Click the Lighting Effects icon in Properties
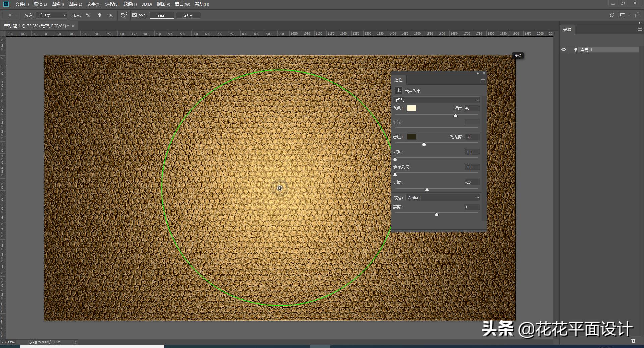Viewport: 644px width, 348px height. coord(399,90)
